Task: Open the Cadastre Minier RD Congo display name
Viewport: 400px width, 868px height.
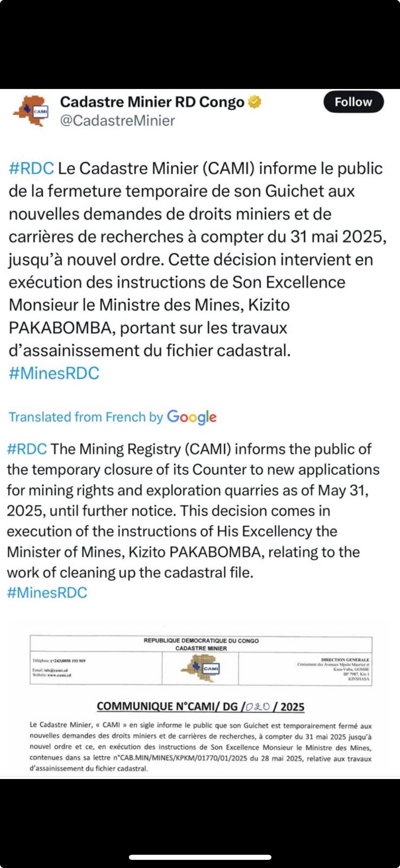Action: [x=152, y=102]
